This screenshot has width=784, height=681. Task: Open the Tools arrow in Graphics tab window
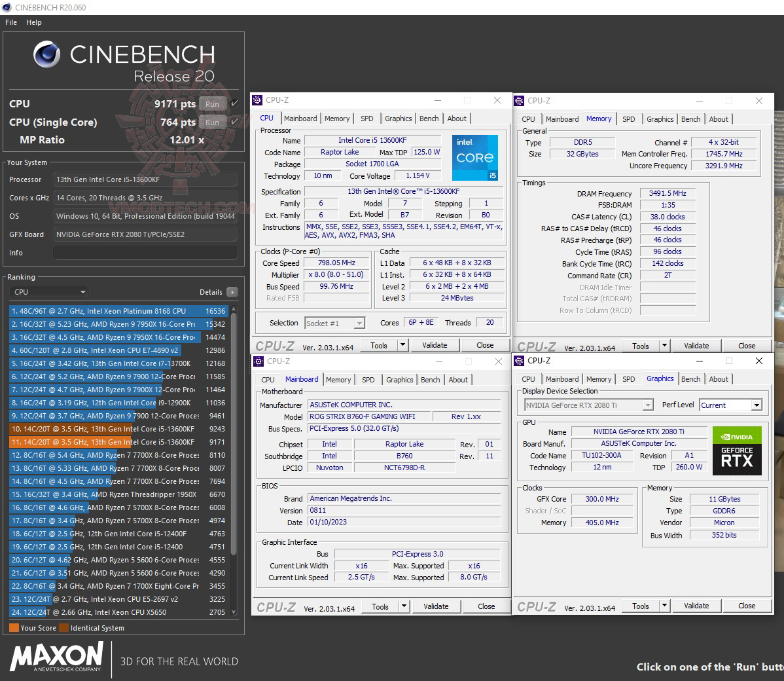(x=664, y=606)
